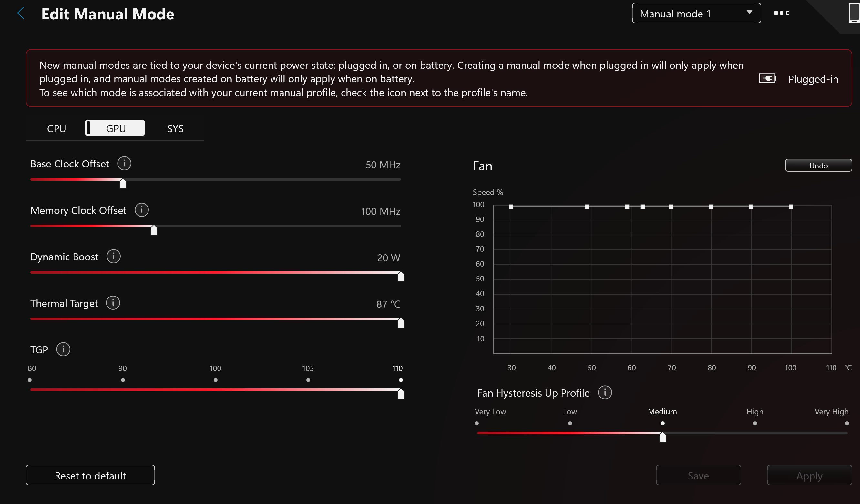860x504 pixels.
Task: Click the three-squares view switcher
Action: click(782, 14)
